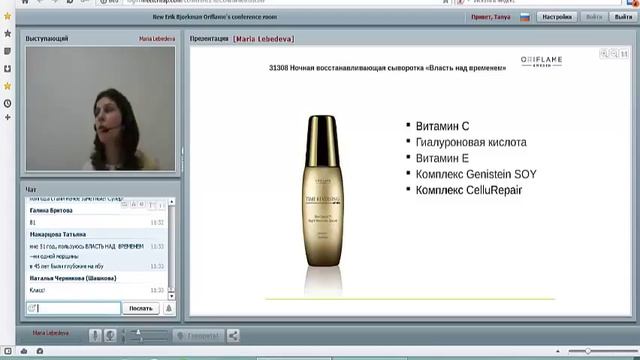Viewport: 640px width, 360px height.
Task: Open the history clock sidebar icon
Action: coord(7,104)
